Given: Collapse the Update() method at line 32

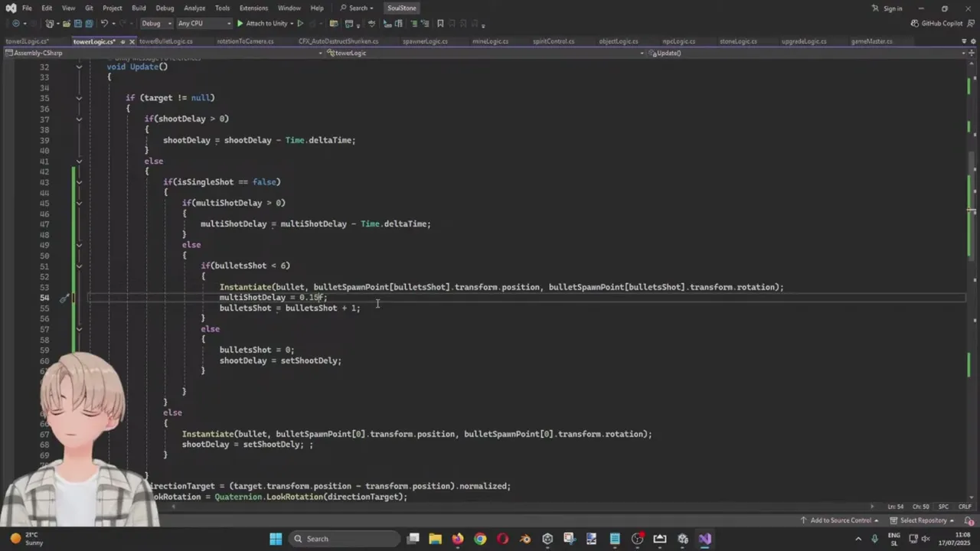Looking at the screenshot, I should coord(79,67).
